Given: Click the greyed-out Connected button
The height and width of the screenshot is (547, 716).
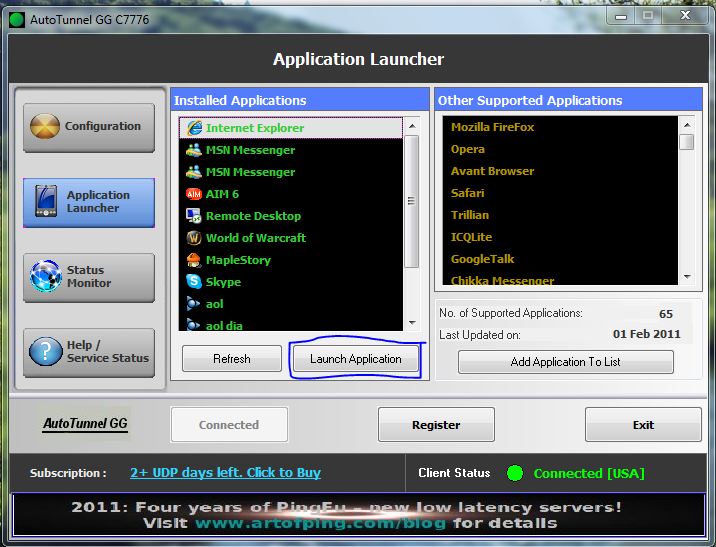Looking at the screenshot, I should coord(229,425).
